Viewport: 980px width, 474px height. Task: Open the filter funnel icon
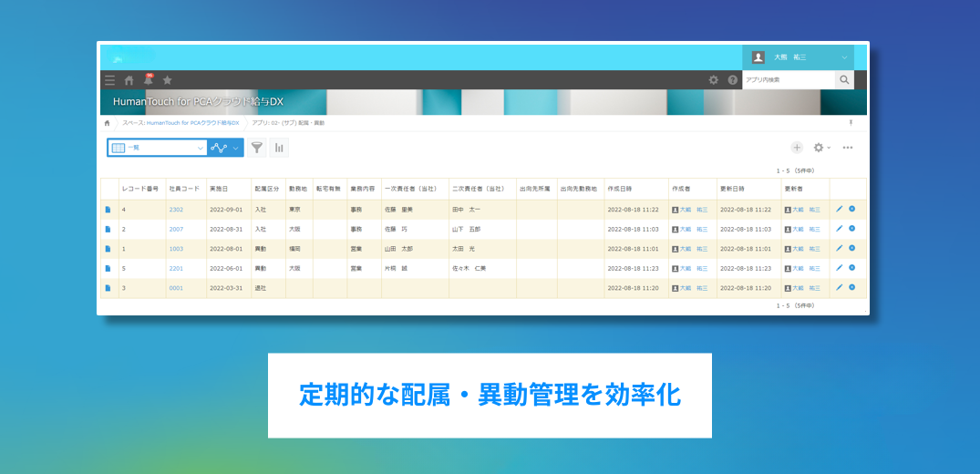257,147
